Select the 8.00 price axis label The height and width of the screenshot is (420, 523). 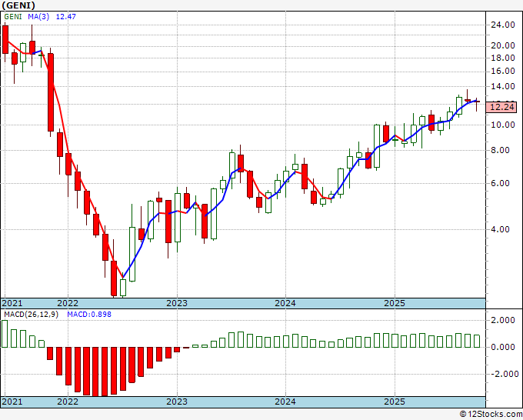[x=500, y=150]
